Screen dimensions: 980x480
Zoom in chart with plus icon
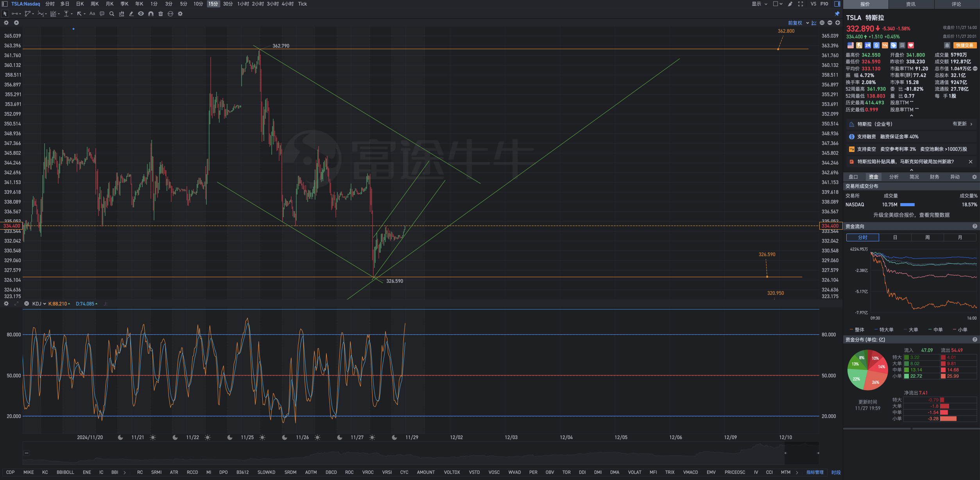pos(838,23)
